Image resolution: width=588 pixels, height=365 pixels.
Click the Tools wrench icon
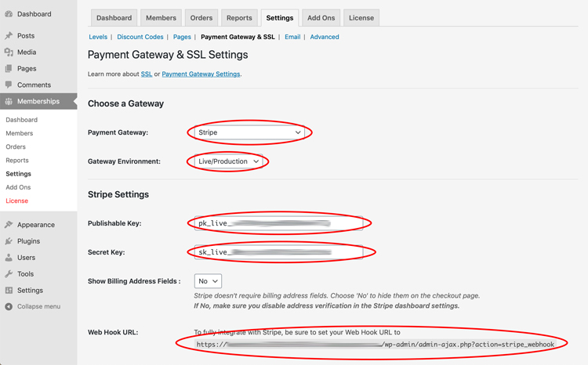(9, 274)
